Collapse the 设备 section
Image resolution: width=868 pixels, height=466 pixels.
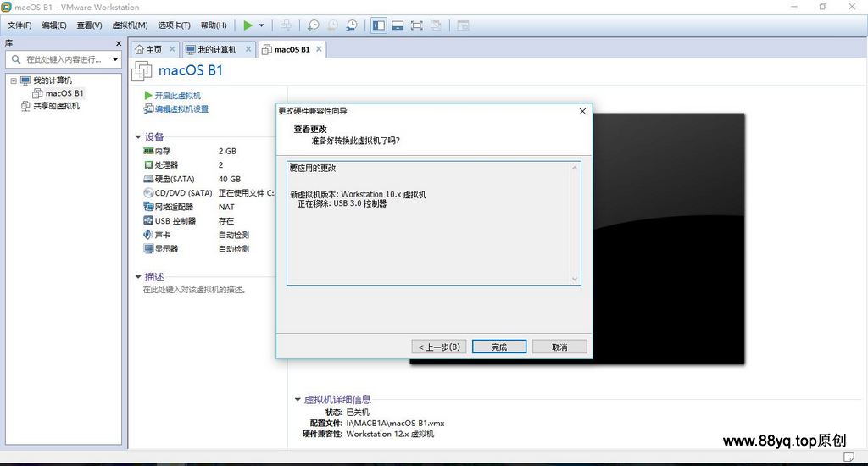[x=138, y=136]
